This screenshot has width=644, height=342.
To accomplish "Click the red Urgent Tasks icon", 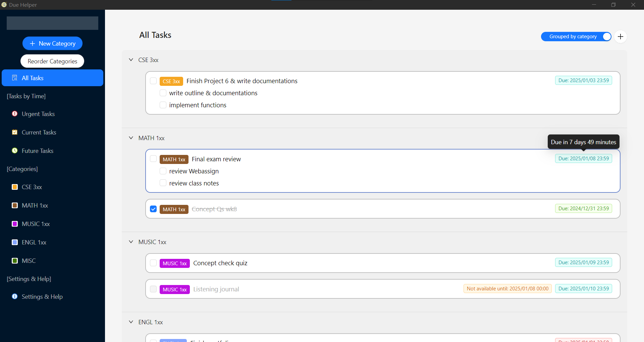I will [x=15, y=114].
